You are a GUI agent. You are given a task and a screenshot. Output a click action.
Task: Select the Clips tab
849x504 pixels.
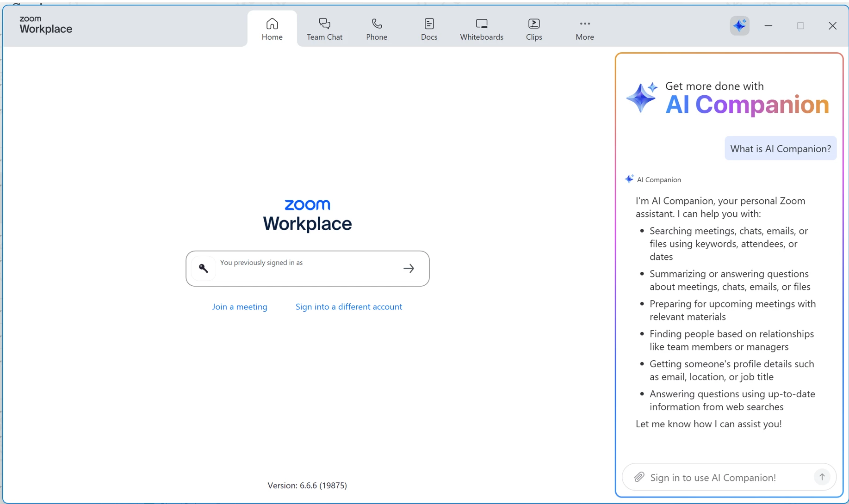coord(534,29)
